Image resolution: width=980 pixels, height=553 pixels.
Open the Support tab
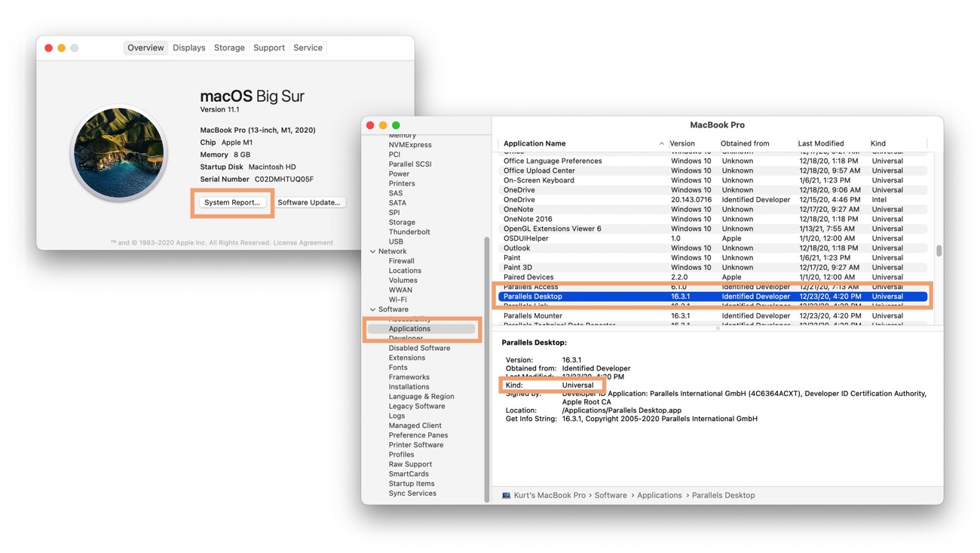269,48
